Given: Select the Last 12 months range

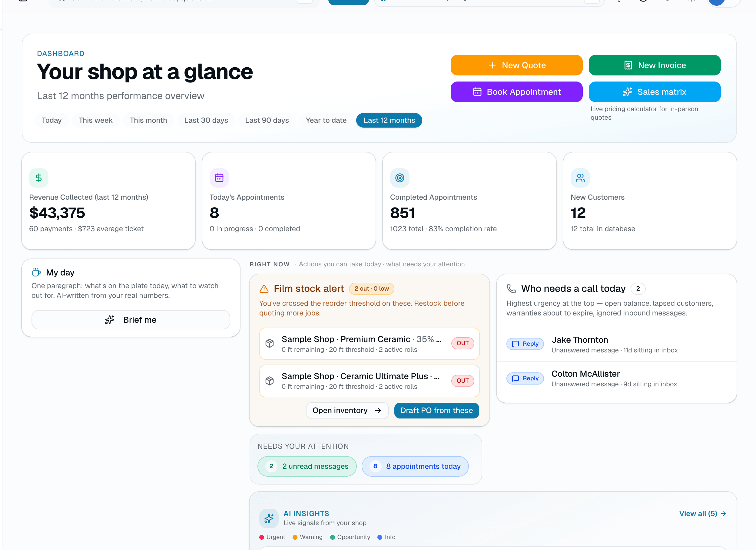Looking at the screenshot, I should (x=389, y=120).
